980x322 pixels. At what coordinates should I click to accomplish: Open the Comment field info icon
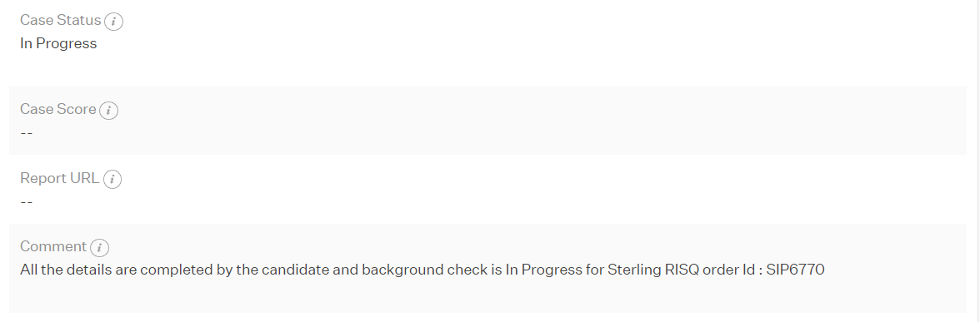tap(99, 248)
